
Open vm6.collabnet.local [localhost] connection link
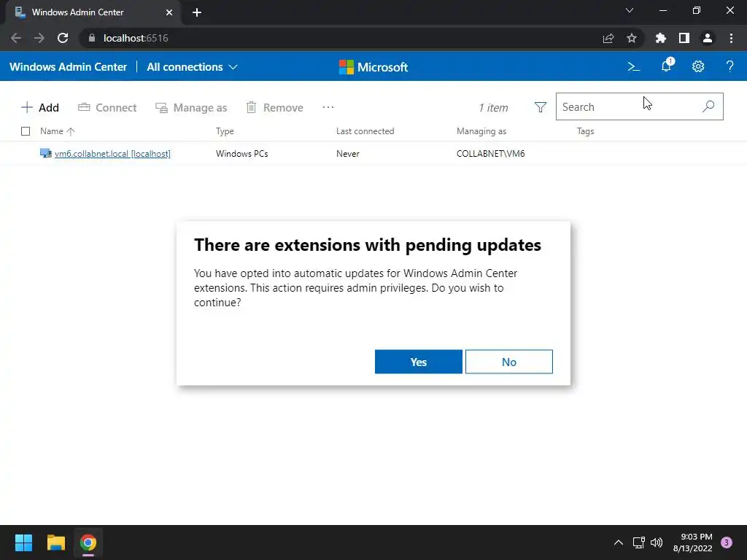[112, 154]
